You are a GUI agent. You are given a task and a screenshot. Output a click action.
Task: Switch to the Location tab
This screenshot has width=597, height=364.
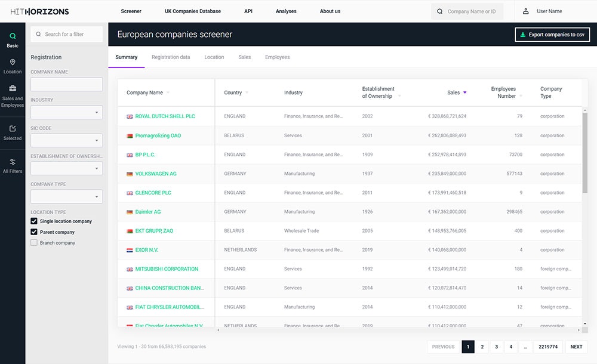coord(214,57)
